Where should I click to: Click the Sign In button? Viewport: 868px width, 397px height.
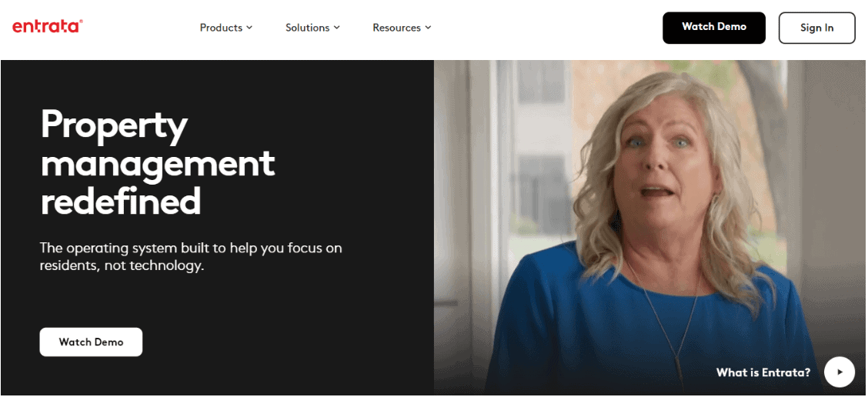click(x=816, y=28)
